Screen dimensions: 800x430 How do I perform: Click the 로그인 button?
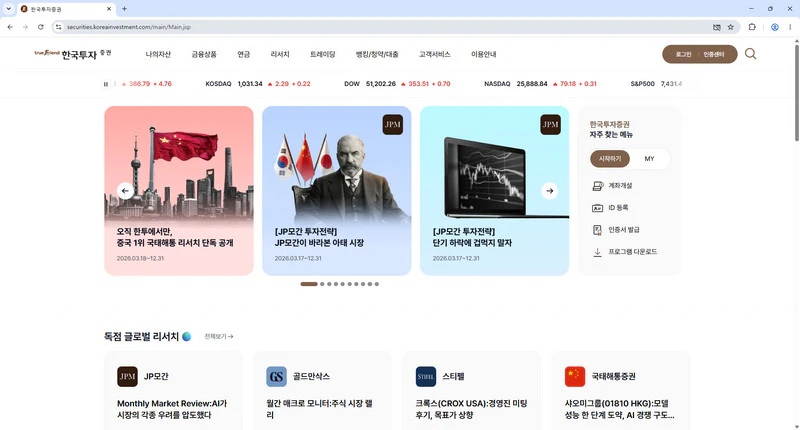click(x=683, y=55)
